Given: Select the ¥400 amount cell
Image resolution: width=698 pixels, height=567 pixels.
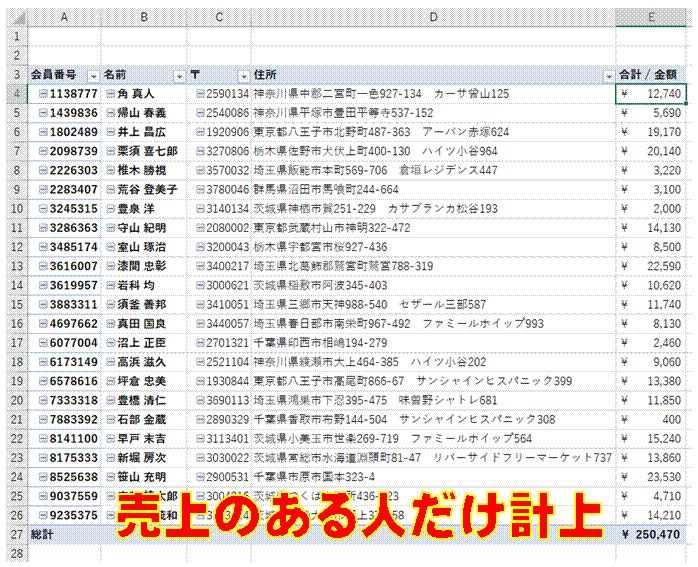Looking at the screenshot, I should (651, 419).
